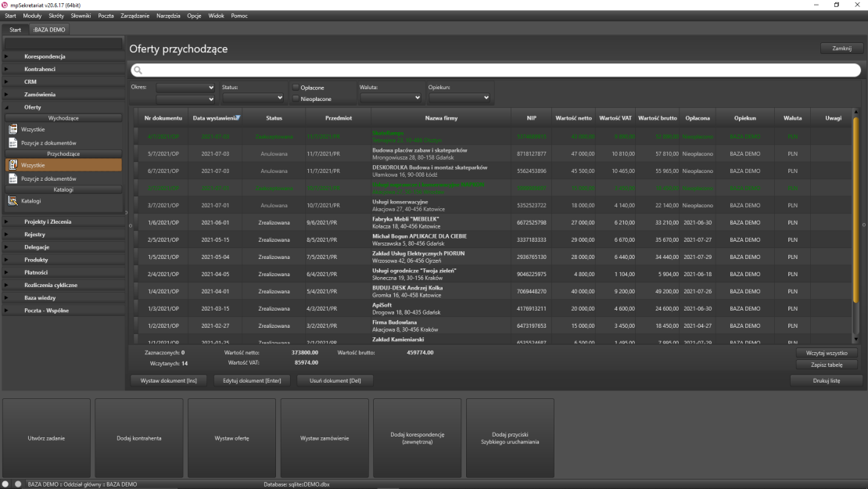Click Usuń dokument [Del] button

point(335,380)
